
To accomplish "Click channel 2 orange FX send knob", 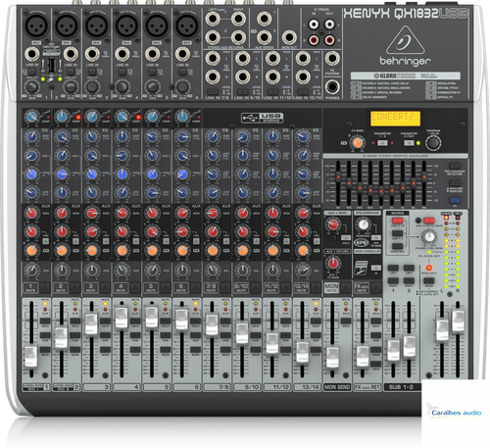I will 62,251.
